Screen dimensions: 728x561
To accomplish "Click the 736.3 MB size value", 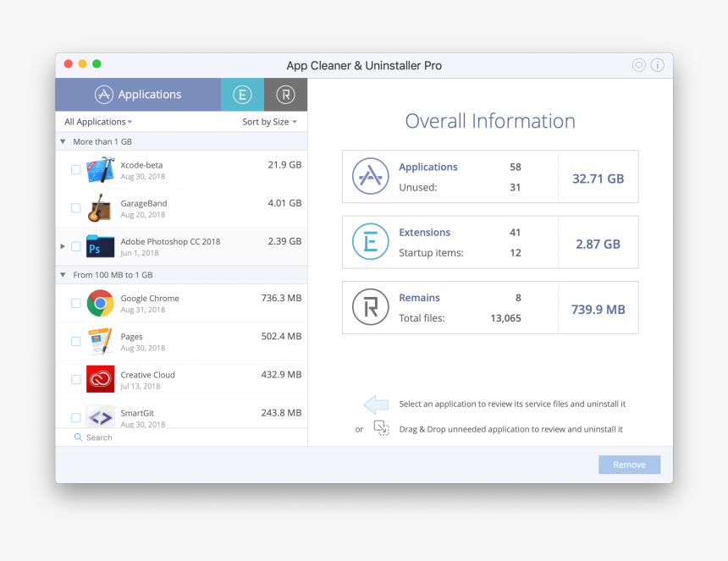I will tap(281, 298).
